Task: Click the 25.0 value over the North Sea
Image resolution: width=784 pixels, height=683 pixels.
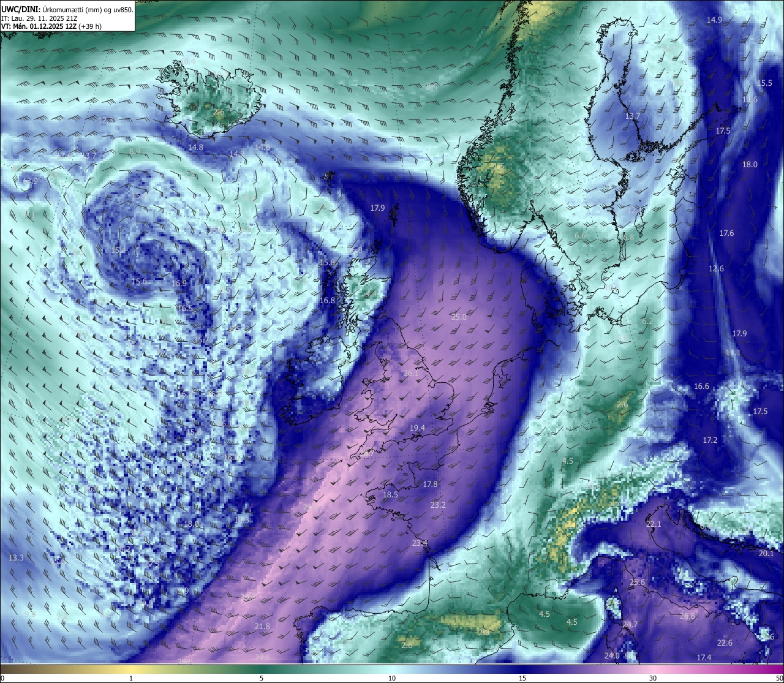Action: click(x=459, y=317)
